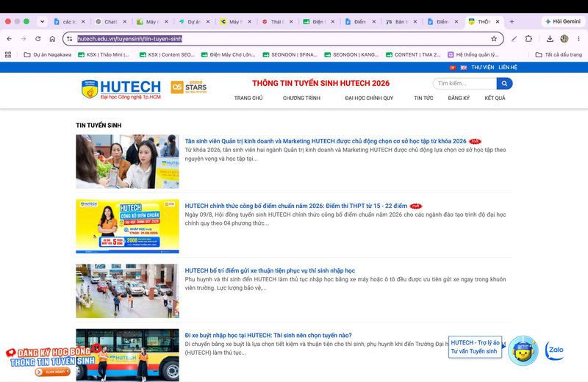
Task: Open the Chrome profile avatar
Action: (564, 39)
